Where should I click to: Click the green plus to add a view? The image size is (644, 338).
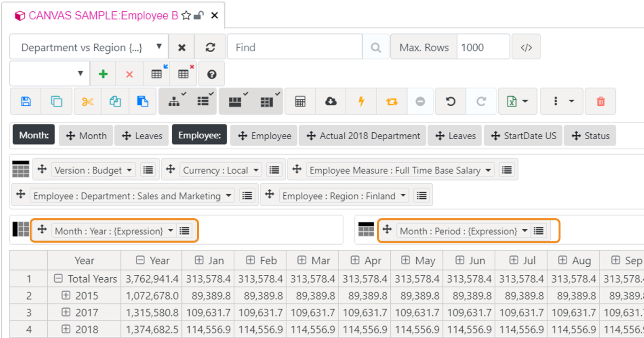(103, 74)
